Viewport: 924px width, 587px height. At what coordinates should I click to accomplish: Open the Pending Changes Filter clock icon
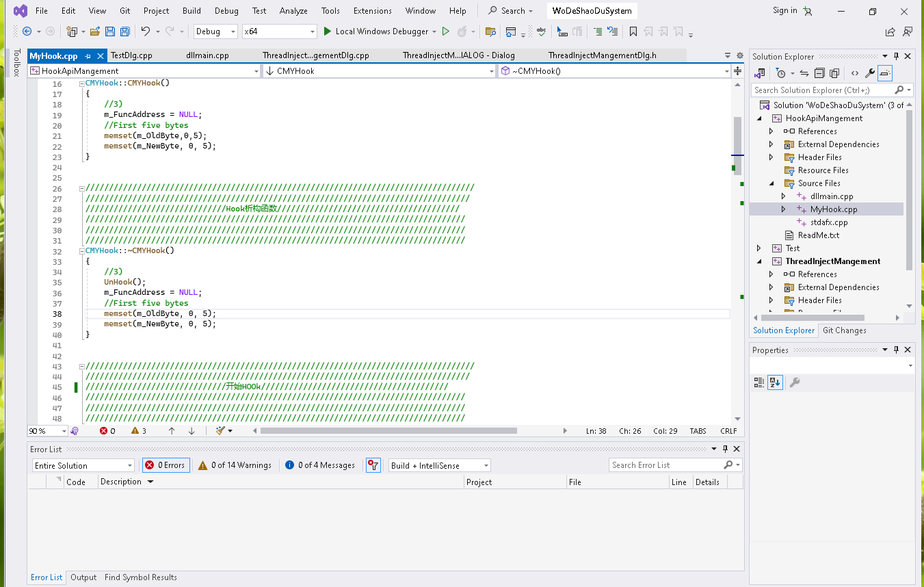[x=780, y=73]
